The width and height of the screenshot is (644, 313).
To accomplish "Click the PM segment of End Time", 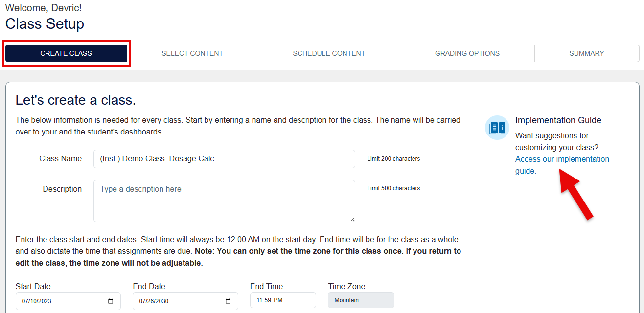I will click(x=278, y=300).
